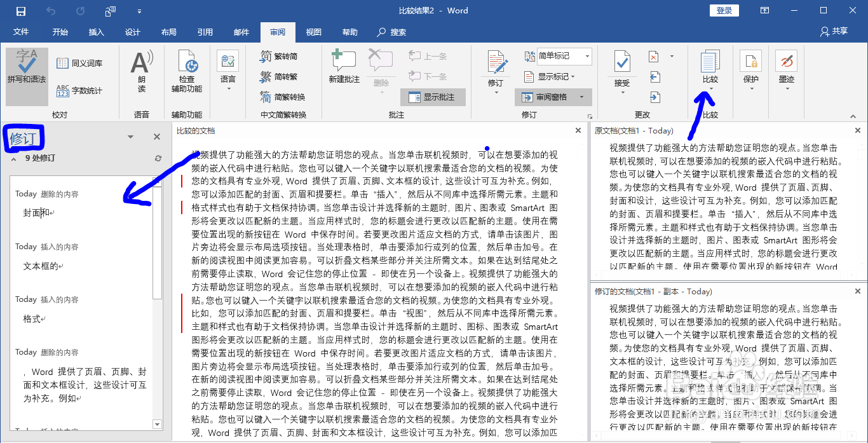Open the 显示标记 options dropdown
Viewport: 868px width, 443px height.
(550, 76)
